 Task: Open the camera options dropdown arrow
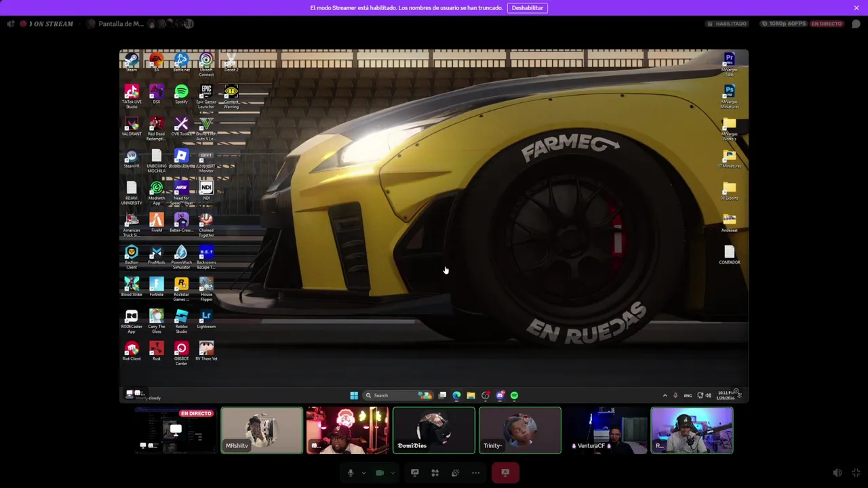tap(393, 472)
